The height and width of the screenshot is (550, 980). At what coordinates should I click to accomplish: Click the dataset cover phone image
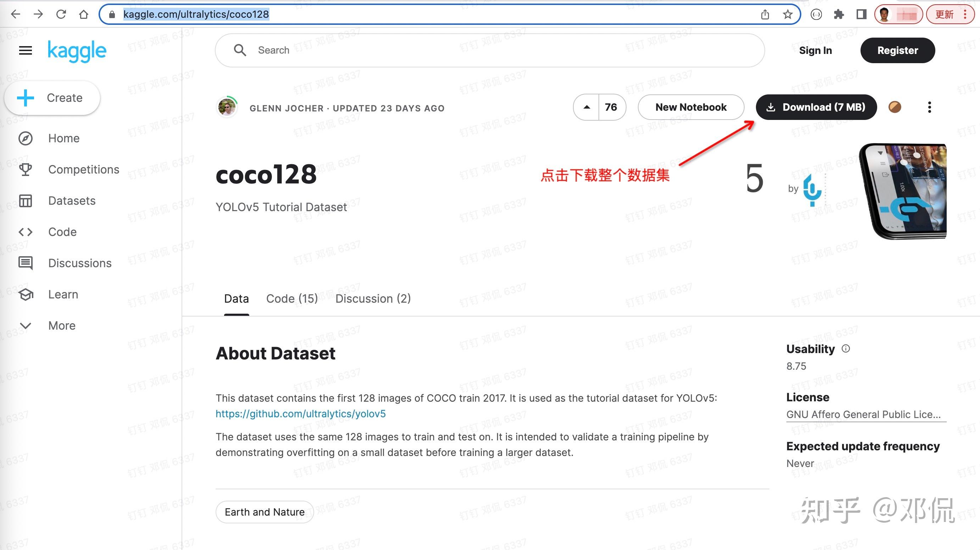tap(903, 192)
